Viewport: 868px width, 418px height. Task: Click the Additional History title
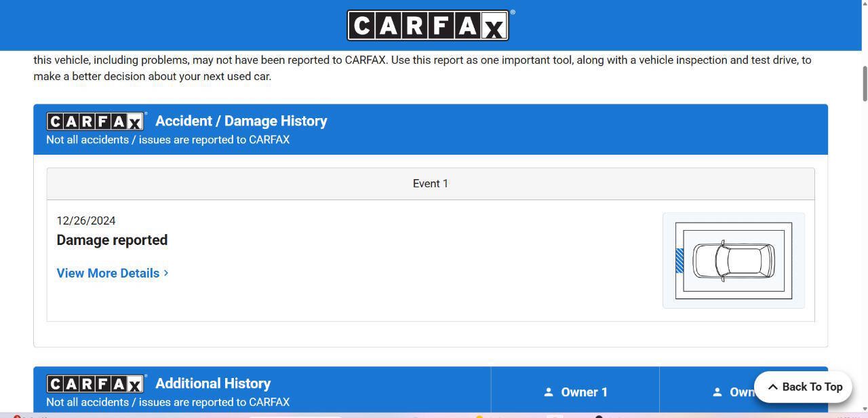tap(213, 383)
